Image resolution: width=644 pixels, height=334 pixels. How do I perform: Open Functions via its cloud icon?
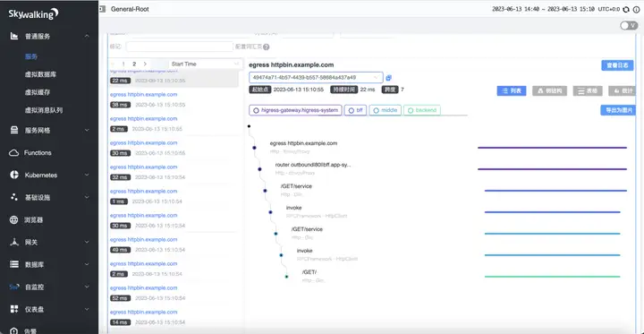14,152
